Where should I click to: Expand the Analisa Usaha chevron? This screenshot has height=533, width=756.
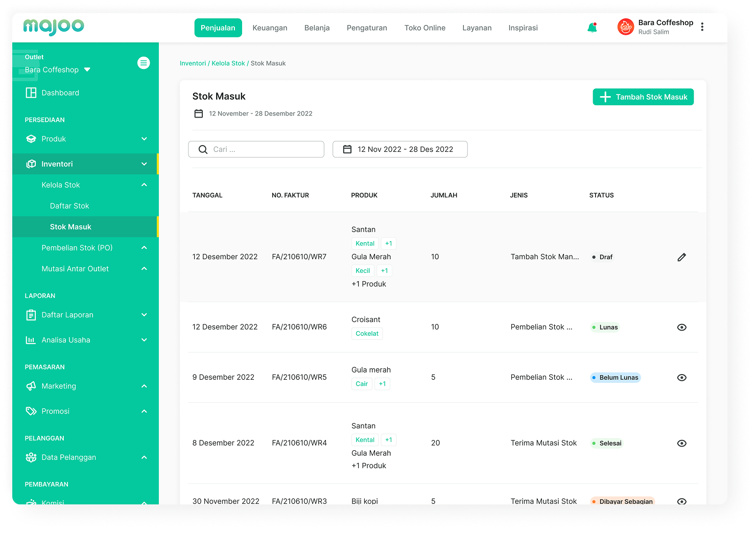(x=144, y=340)
